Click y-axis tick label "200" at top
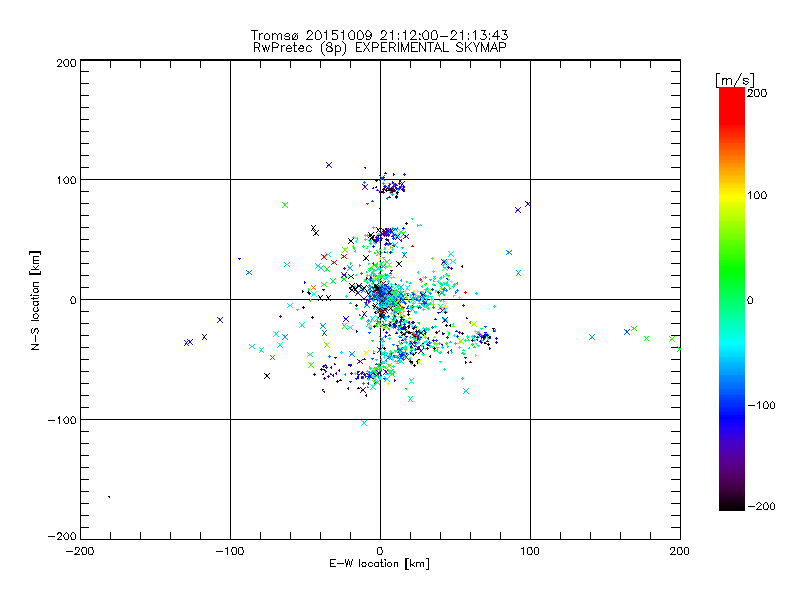Screen dimensions: 800x600 point(66,63)
